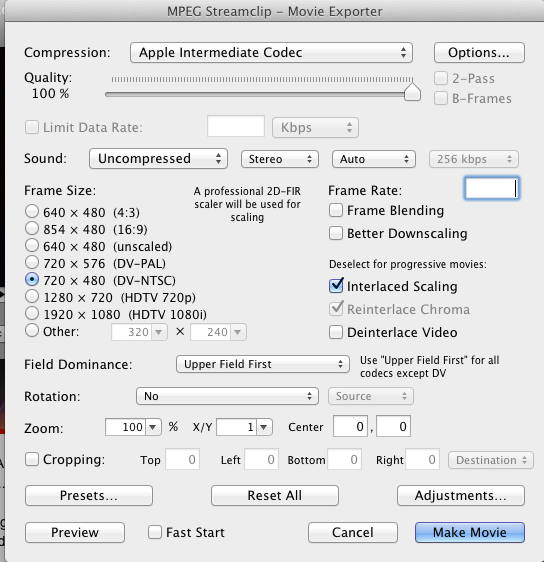Image resolution: width=544 pixels, height=562 pixels.
Task: Open the X/Y ratio dropdown arrow
Action: click(x=264, y=427)
